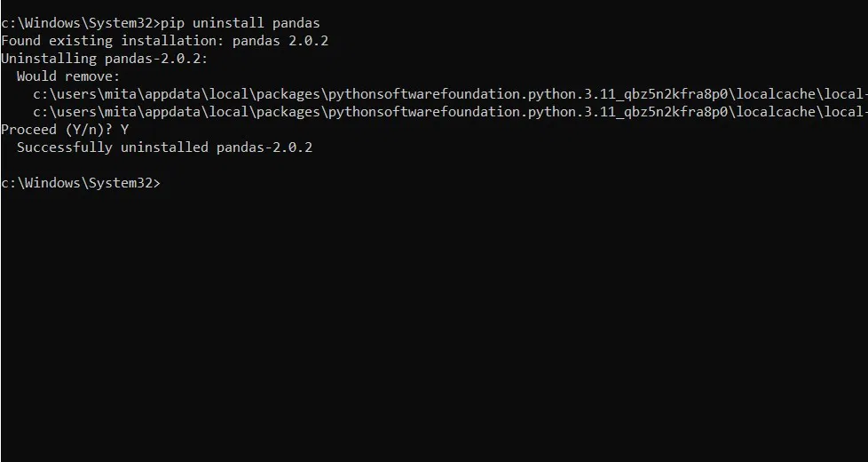
Task: Click the 'Would remove:' text
Action: (68, 76)
